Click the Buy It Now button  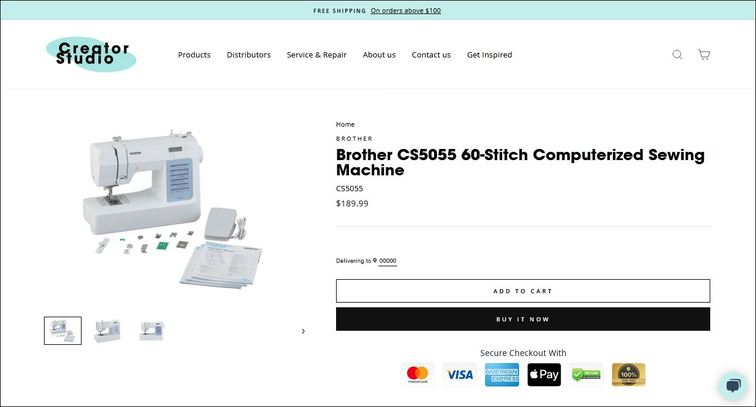(523, 319)
